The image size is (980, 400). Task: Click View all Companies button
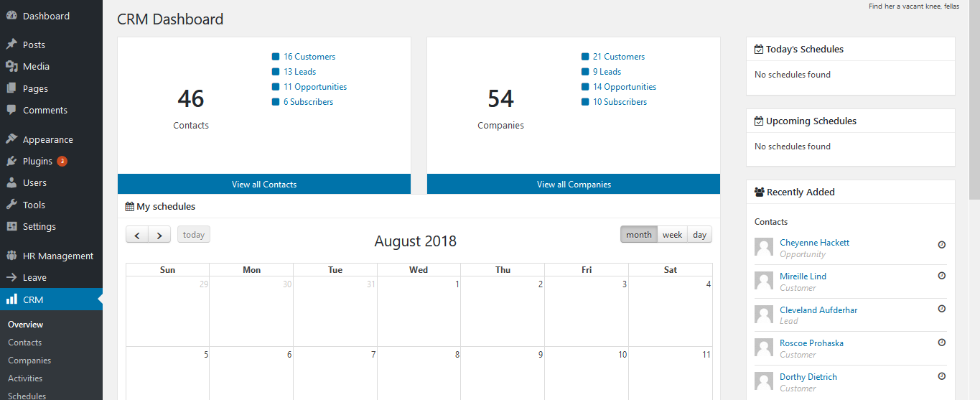pos(574,184)
